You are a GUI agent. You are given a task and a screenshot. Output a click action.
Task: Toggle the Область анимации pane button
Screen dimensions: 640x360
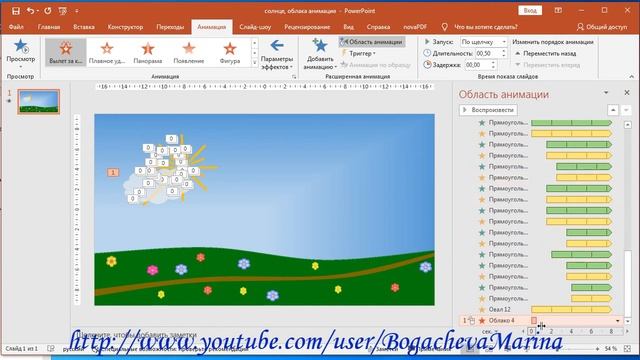click(371, 42)
